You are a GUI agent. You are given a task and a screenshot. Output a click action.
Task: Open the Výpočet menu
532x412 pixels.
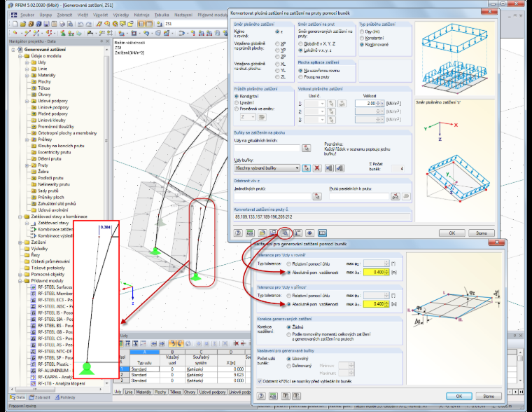pyautogui.click(x=100, y=15)
